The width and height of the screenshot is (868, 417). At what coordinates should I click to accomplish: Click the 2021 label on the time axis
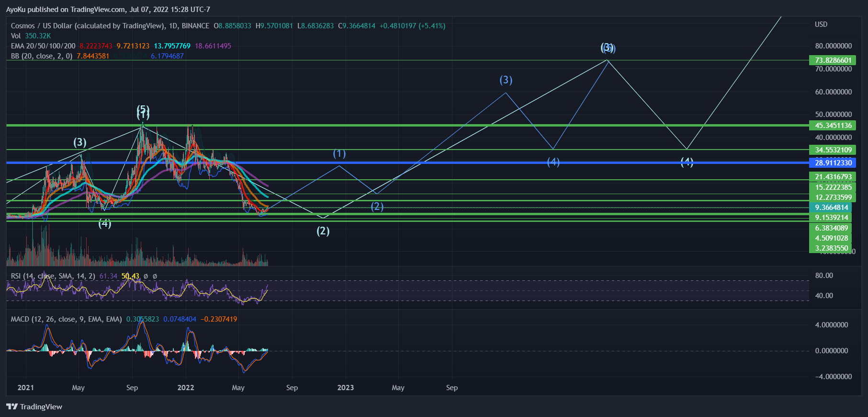26,387
